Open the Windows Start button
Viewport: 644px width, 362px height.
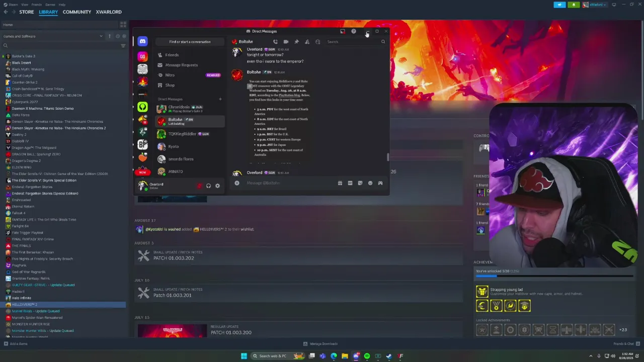pyautogui.click(x=244, y=356)
